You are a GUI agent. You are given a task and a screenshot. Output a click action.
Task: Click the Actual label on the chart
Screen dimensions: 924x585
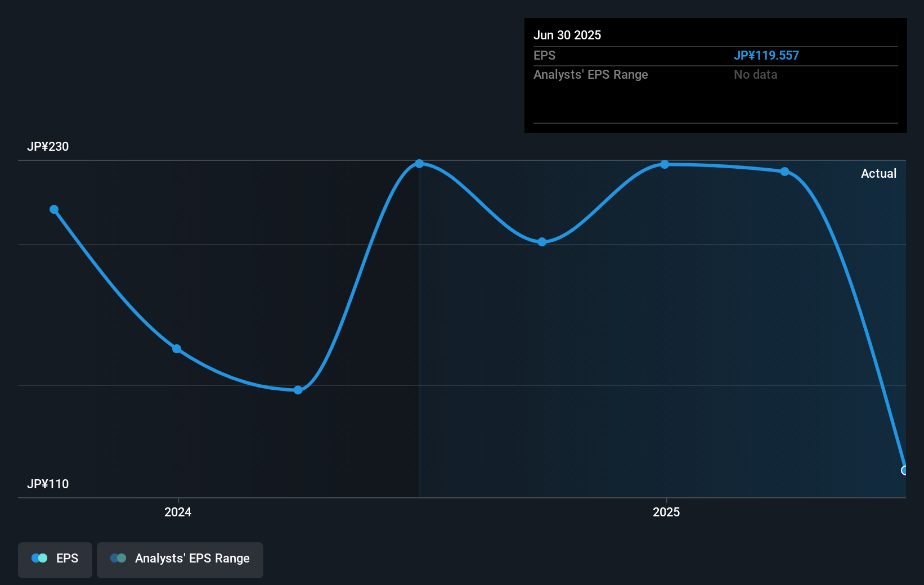(878, 173)
